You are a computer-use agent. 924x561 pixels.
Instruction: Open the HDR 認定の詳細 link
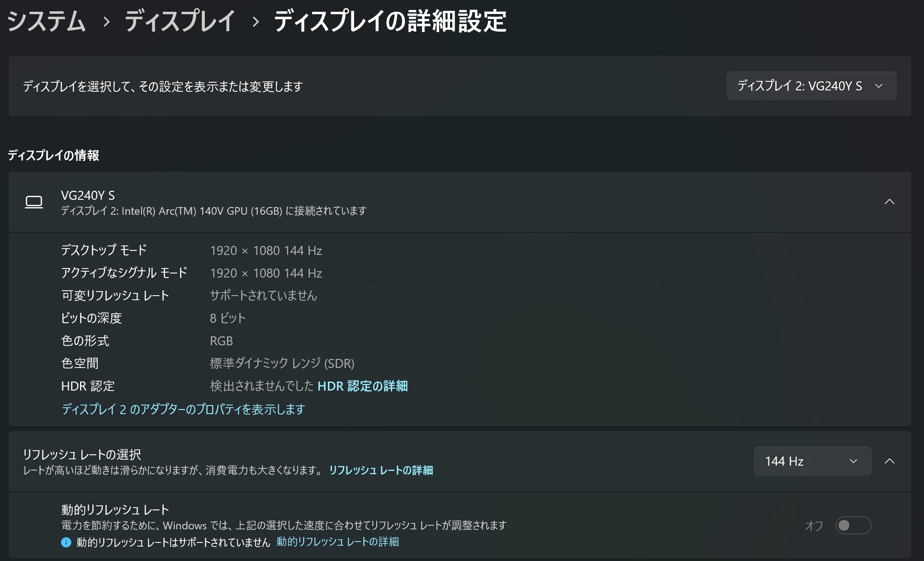(362, 386)
